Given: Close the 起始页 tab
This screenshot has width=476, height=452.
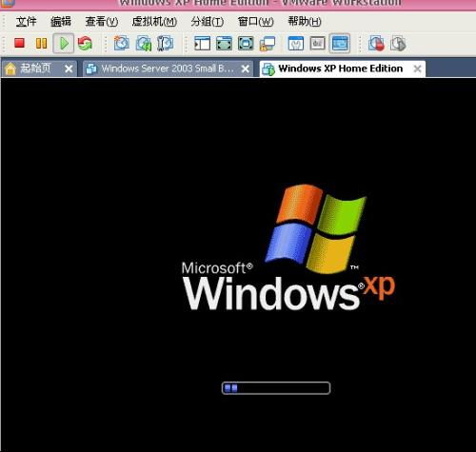Looking at the screenshot, I should pyautogui.click(x=69, y=69).
